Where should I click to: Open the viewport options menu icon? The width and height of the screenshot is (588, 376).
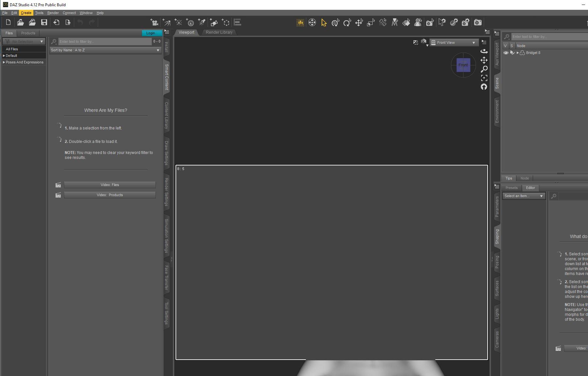pos(484,42)
